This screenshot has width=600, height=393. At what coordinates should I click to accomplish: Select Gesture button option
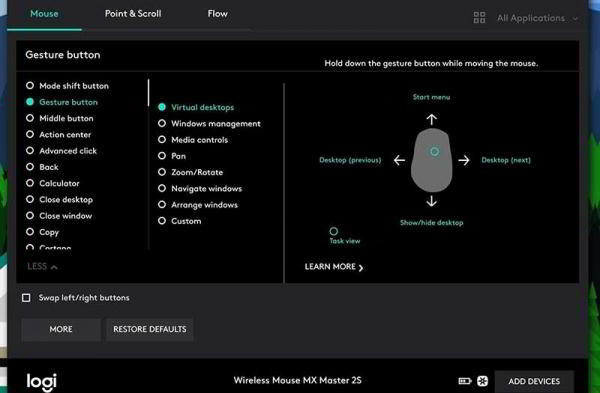click(x=62, y=102)
